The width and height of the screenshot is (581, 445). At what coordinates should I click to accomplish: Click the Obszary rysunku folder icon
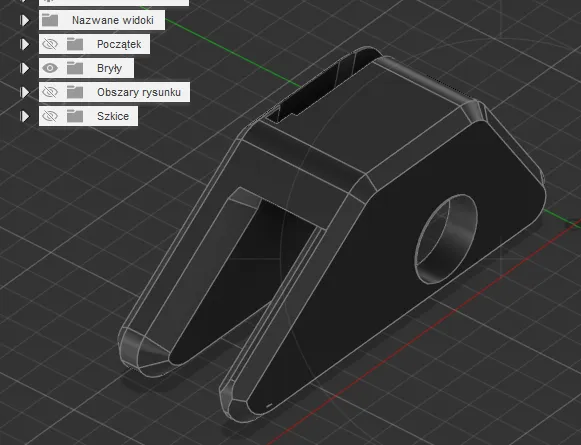pos(75,92)
